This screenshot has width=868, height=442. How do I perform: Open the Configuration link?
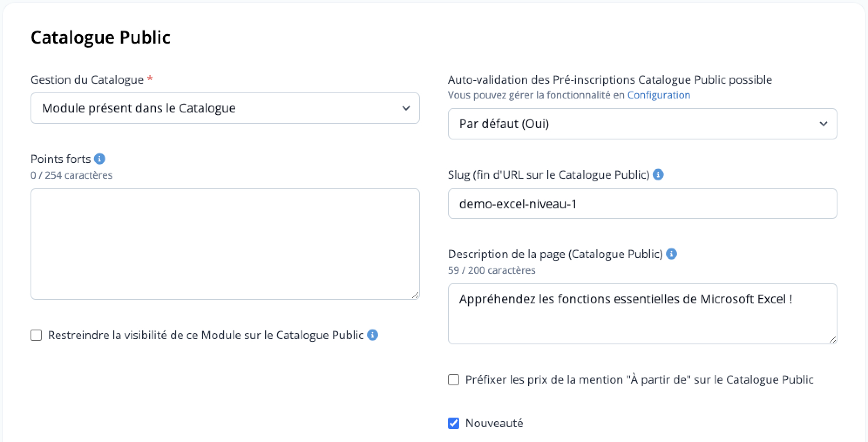659,95
